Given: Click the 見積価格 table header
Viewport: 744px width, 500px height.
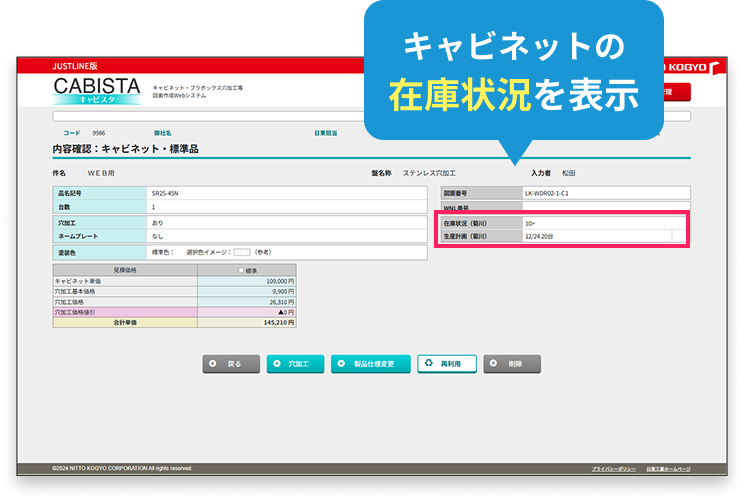Looking at the screenshot, I should tap(125, 270).
